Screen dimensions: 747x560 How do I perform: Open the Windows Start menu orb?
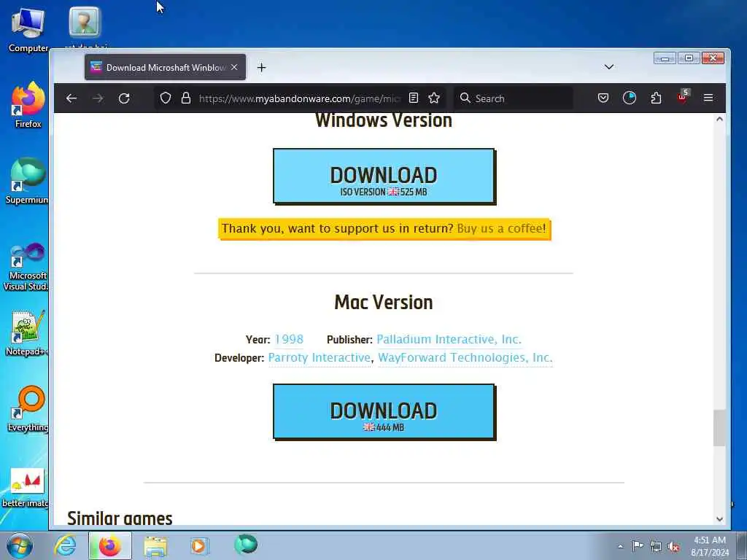(x=20, y=545)
